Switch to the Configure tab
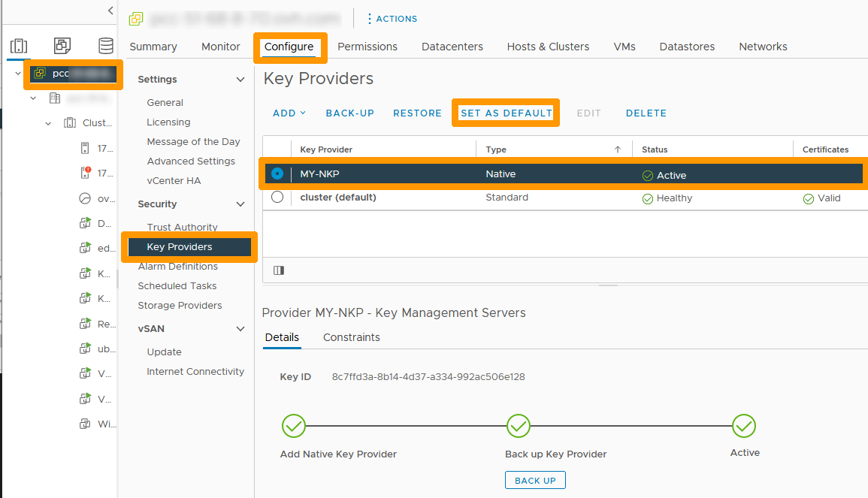Image resolution: width=868 pixels, height=498 pixels. pyautogui.click(x=290, y=46)
